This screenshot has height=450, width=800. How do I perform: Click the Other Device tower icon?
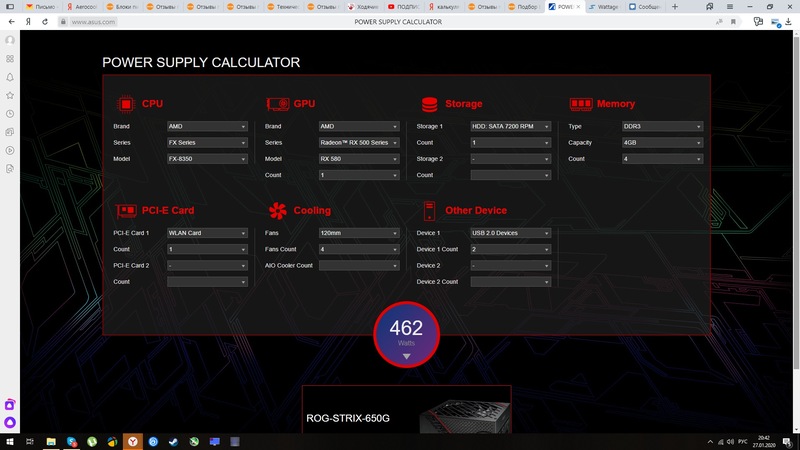[x=429, y=210]
